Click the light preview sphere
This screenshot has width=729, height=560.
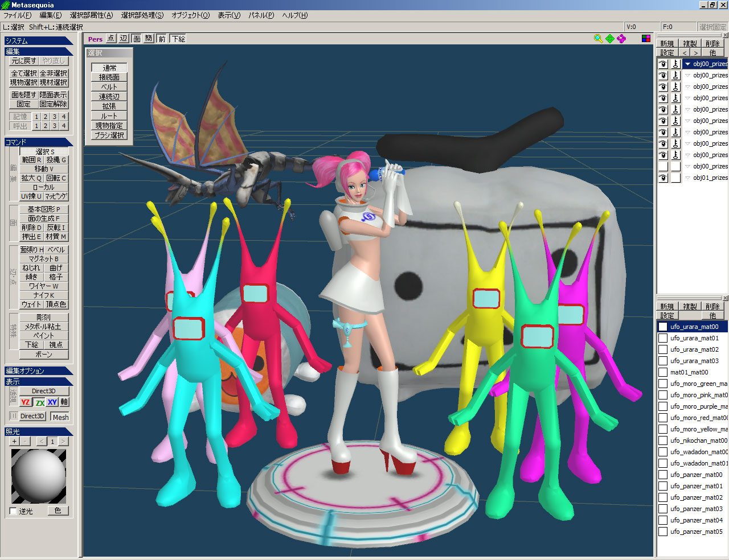pyautogui.click(x=39, y=476)
